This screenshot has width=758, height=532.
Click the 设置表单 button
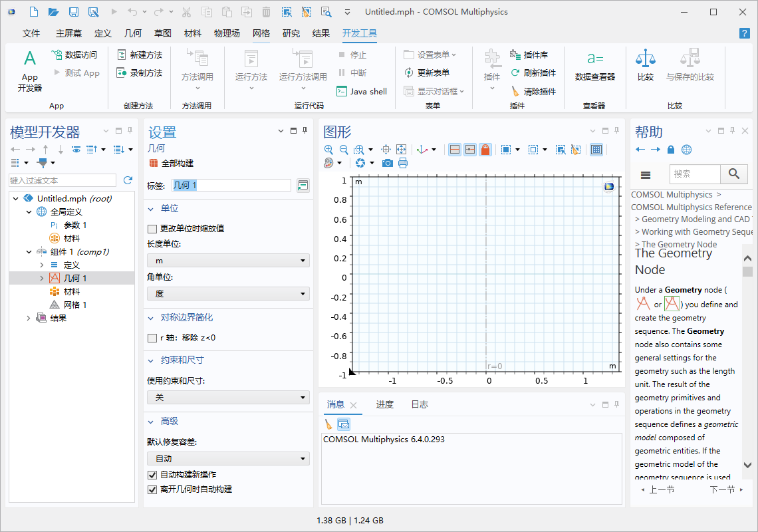pos(430,55)
